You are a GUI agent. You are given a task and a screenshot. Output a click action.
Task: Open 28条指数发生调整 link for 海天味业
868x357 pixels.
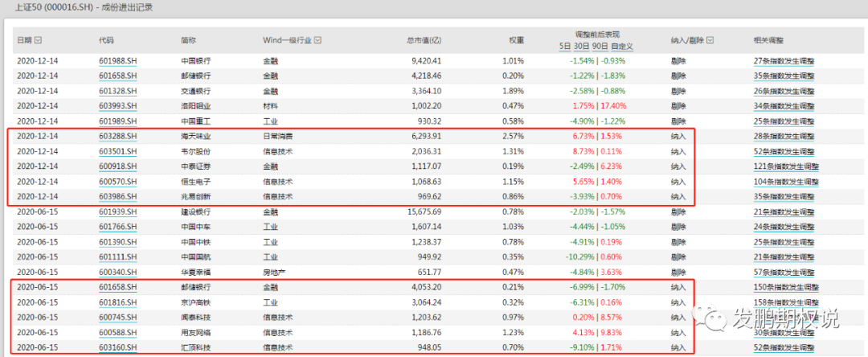[784, 136]
